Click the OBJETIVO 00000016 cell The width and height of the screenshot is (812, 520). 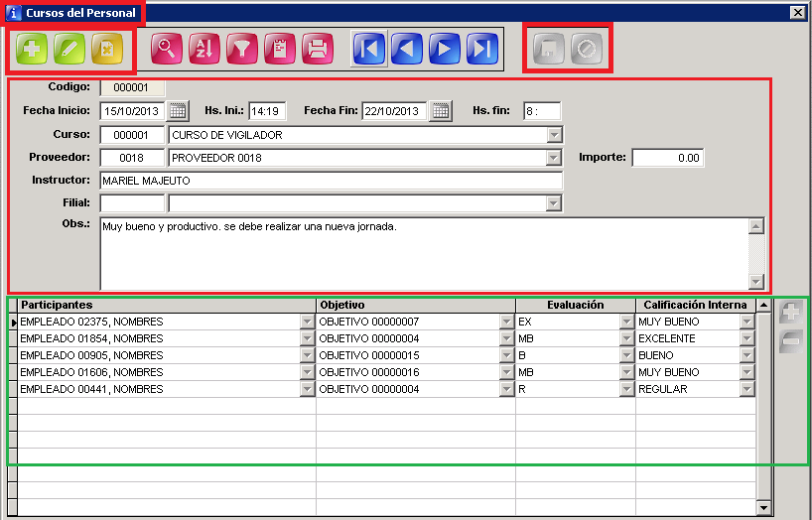click(x=409, y=372)
